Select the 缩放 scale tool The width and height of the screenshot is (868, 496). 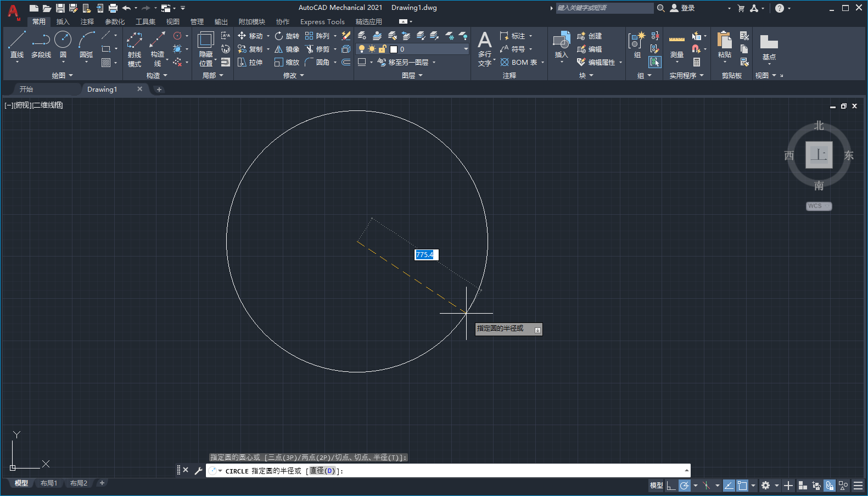(287, 62)
